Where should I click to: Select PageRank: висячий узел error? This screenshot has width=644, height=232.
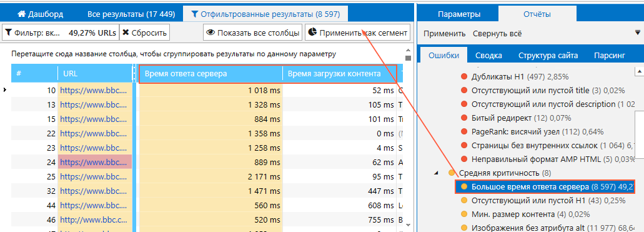537,131
